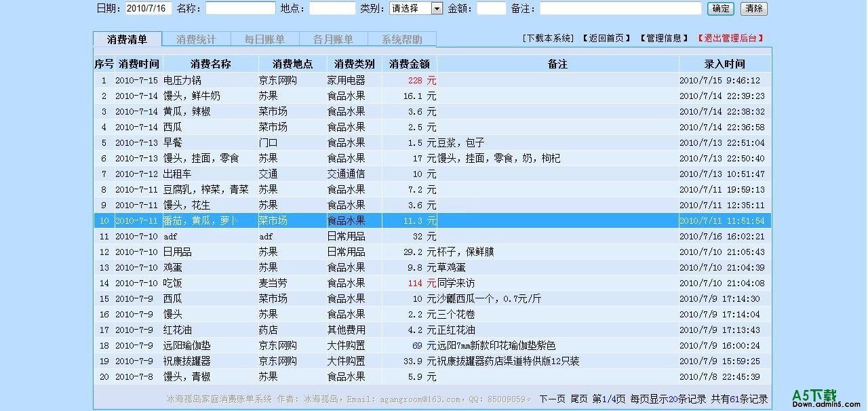Jump to 尾页 in pagination
The image size is (868, 411).
tap(578, 399)
